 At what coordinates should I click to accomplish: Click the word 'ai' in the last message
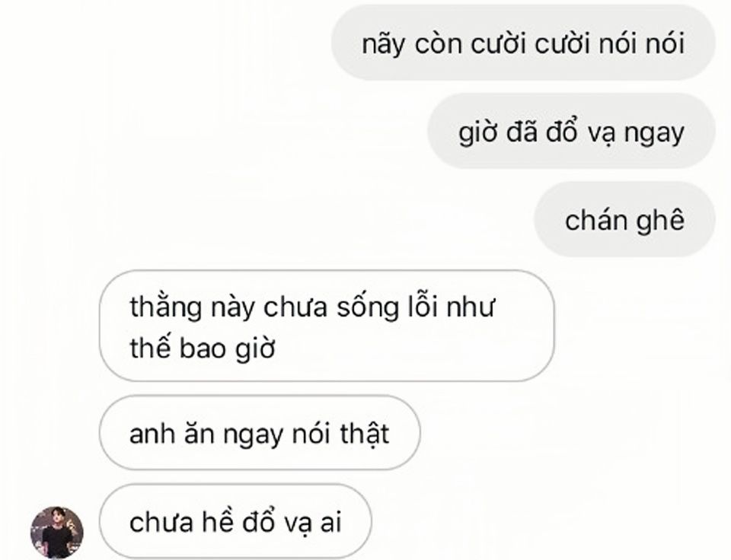pyautogui.click(x=330, y=522)
